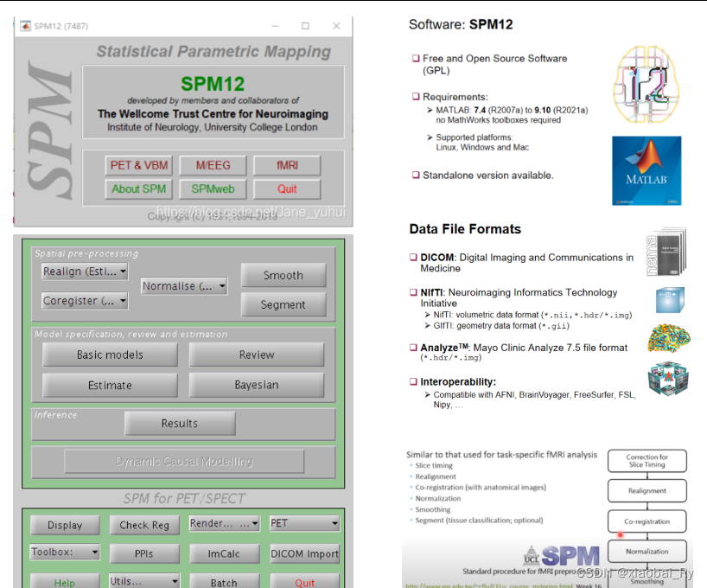Viewport: 707px width, 588px height.
Task: Click the NEMA DICOM documents icon
Action: pyautogui.click(x=666, y=252)
